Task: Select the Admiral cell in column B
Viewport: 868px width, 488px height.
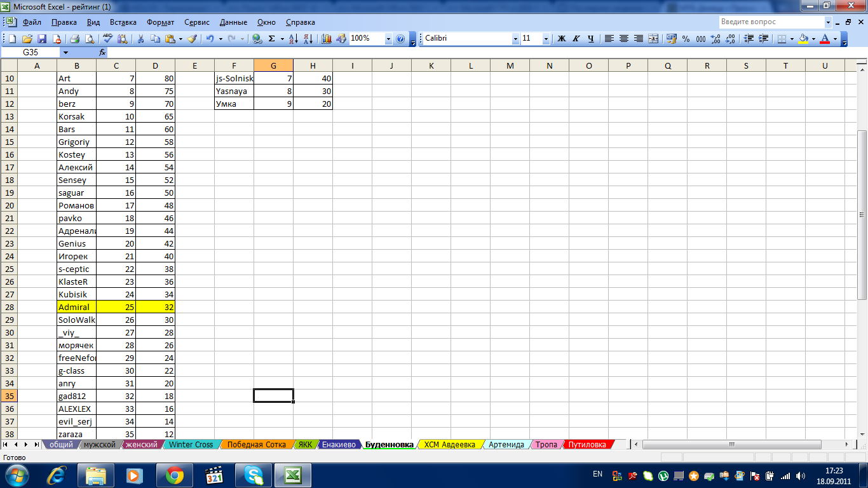Action: click(x=76, y=307)
